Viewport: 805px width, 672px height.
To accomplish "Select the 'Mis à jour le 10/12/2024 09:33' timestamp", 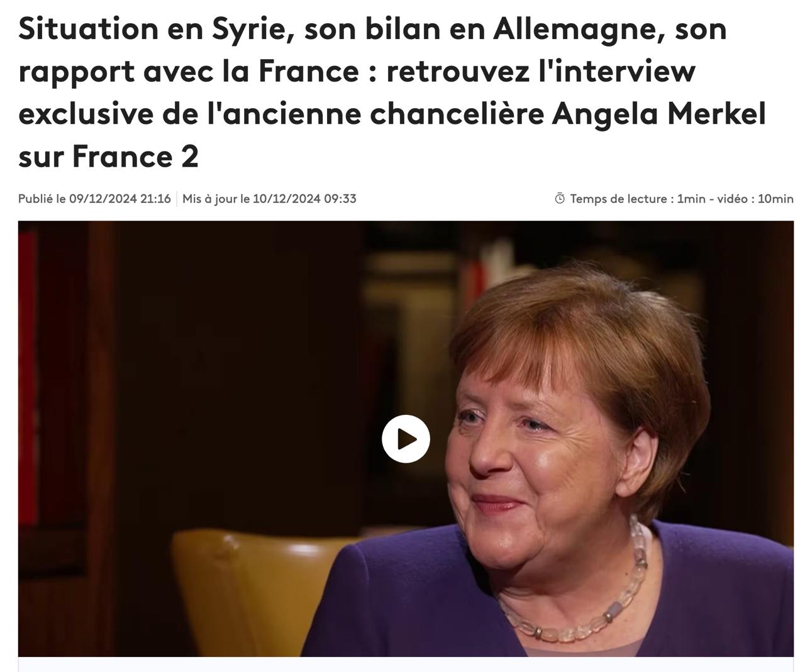I will 269,199.
